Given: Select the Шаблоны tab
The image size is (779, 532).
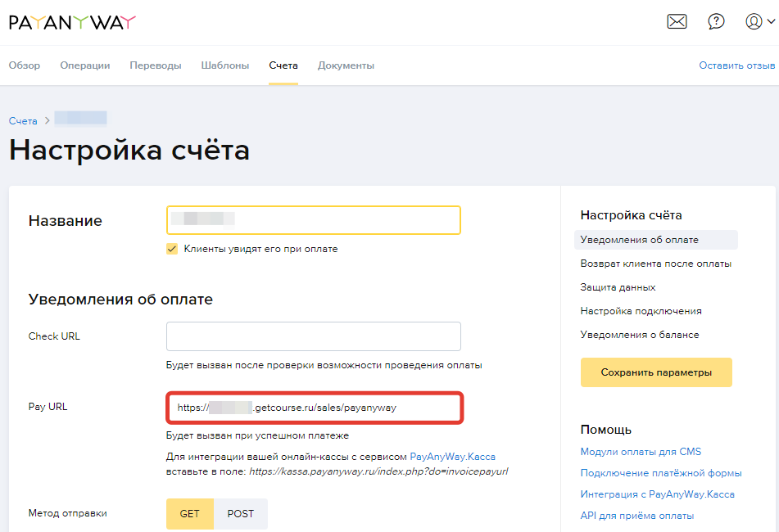Looking at the screenshot, I should (x=225, y=65).
